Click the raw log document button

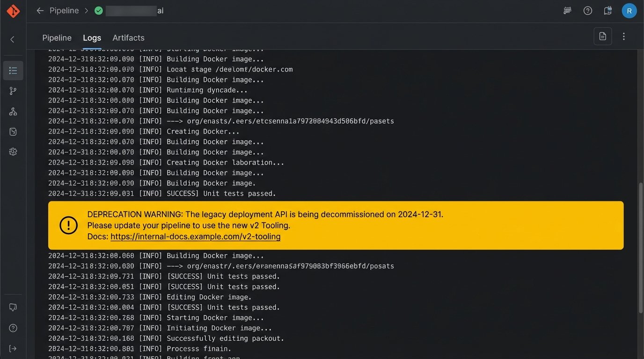coord(603,36)
